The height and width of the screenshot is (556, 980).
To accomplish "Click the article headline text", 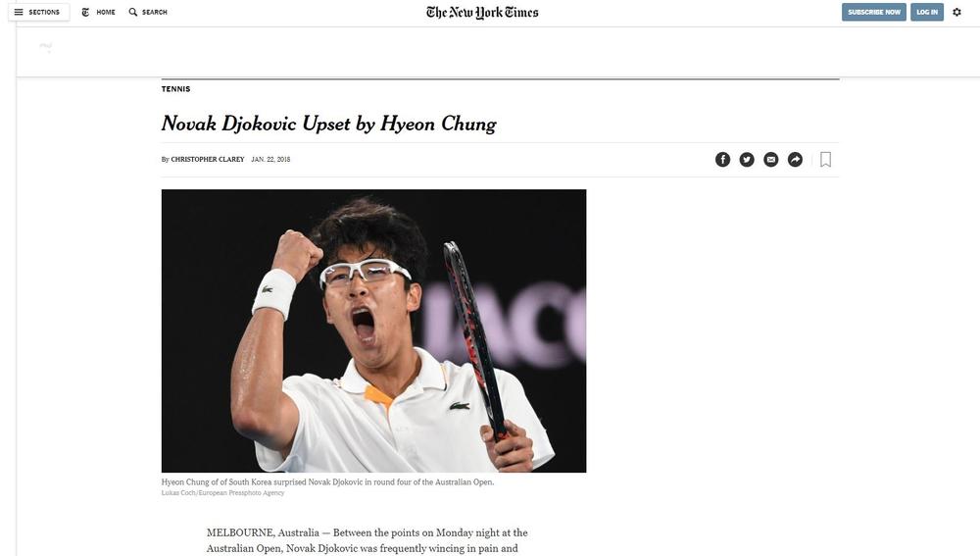I will click(x=328, y=124).
